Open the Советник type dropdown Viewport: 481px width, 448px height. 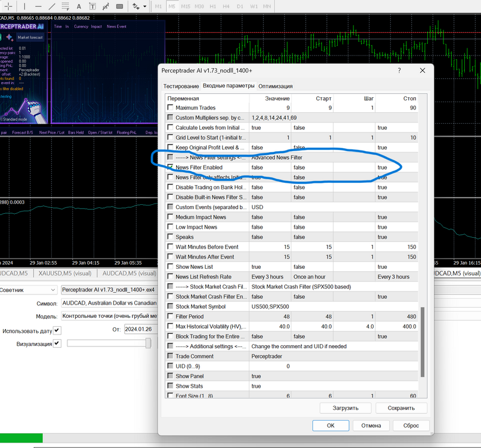tap(28, 290)
